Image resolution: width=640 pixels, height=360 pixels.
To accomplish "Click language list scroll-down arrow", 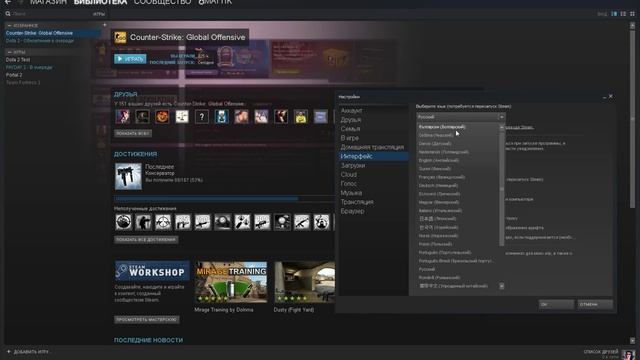I will [x=502, y=286].
